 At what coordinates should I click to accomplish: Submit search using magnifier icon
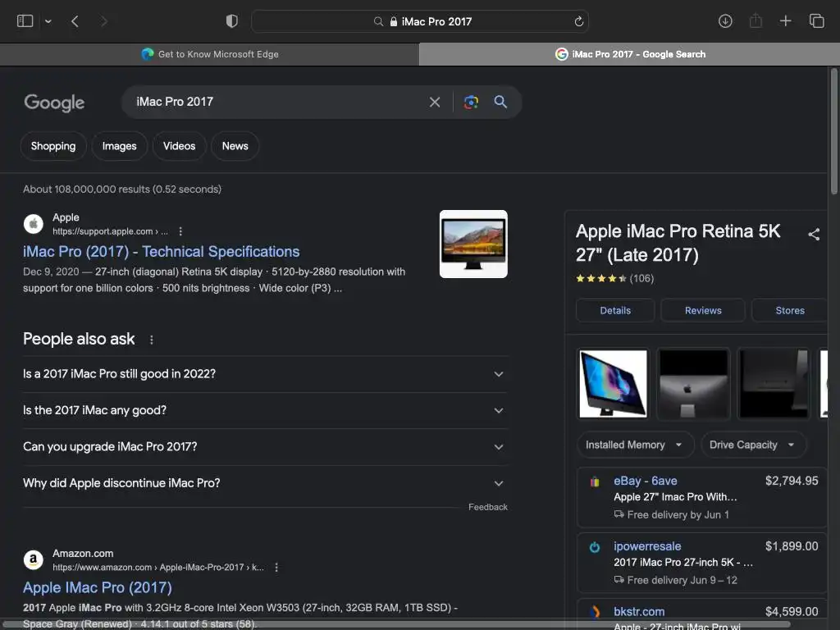coord(500,102)
